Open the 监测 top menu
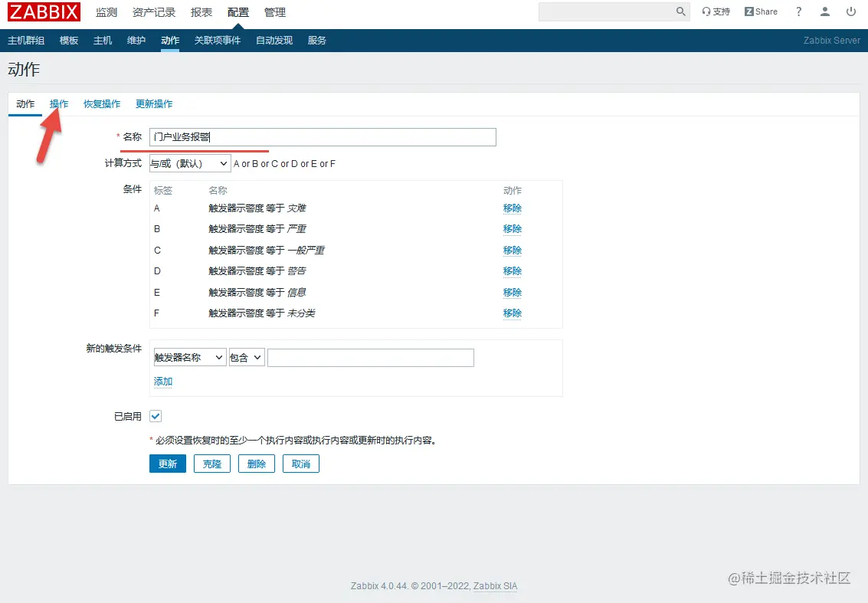 pos(106,12)
